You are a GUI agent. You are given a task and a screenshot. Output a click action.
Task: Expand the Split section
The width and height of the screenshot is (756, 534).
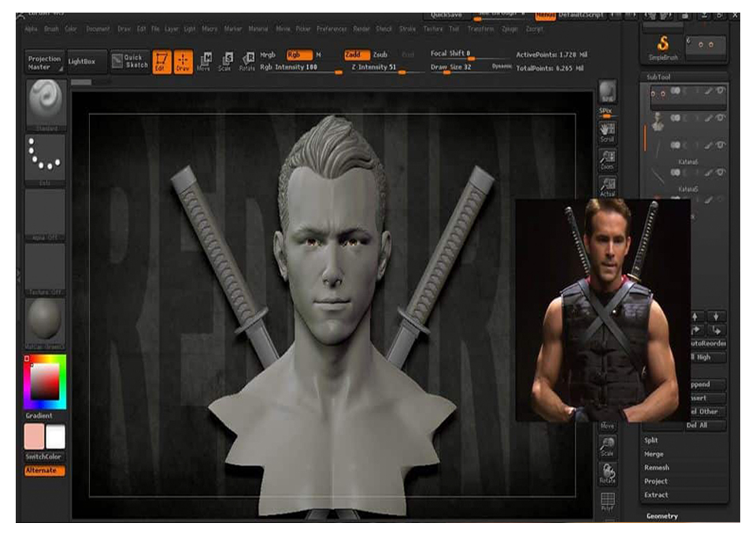tap(651, 440)
